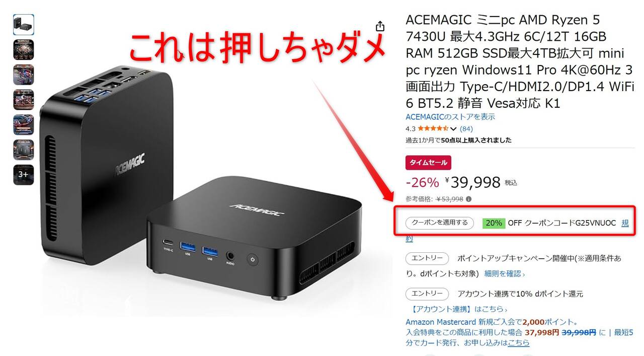Open the 細則を確認 details link
The width and height of the screenshot is (644, 356).
[x=504, y=274]
